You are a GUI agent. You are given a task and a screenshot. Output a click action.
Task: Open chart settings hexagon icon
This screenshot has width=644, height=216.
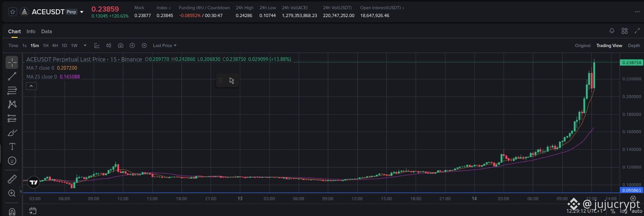(144, 46)
